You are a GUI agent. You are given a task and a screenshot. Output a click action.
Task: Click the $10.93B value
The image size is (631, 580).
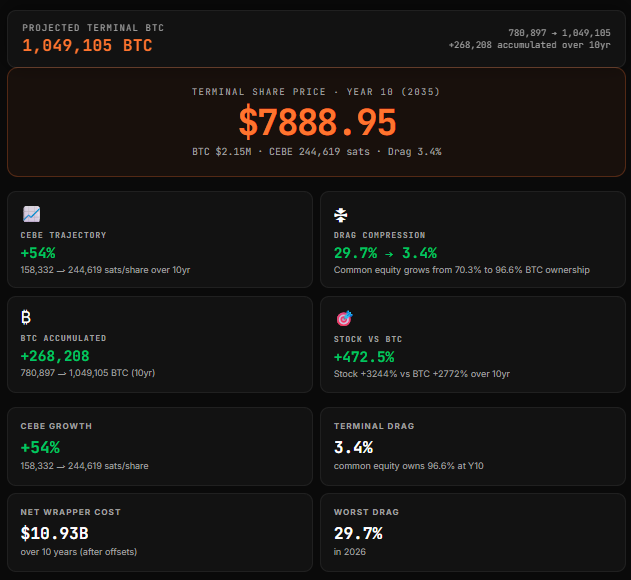(x=54, y=533)
